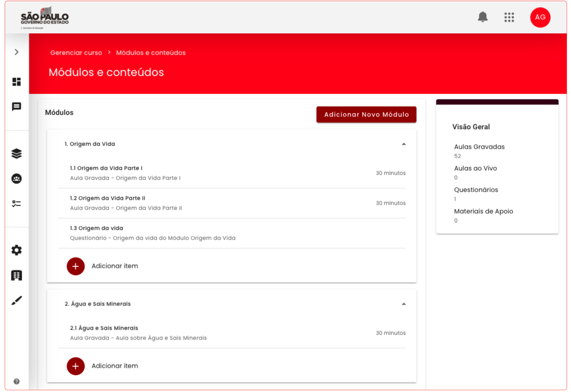Image resolution: width=571 pixels, height=392 pixels.
Task: Open item 1.3 Origem da vida questionnaire
Action: [232, 233]
